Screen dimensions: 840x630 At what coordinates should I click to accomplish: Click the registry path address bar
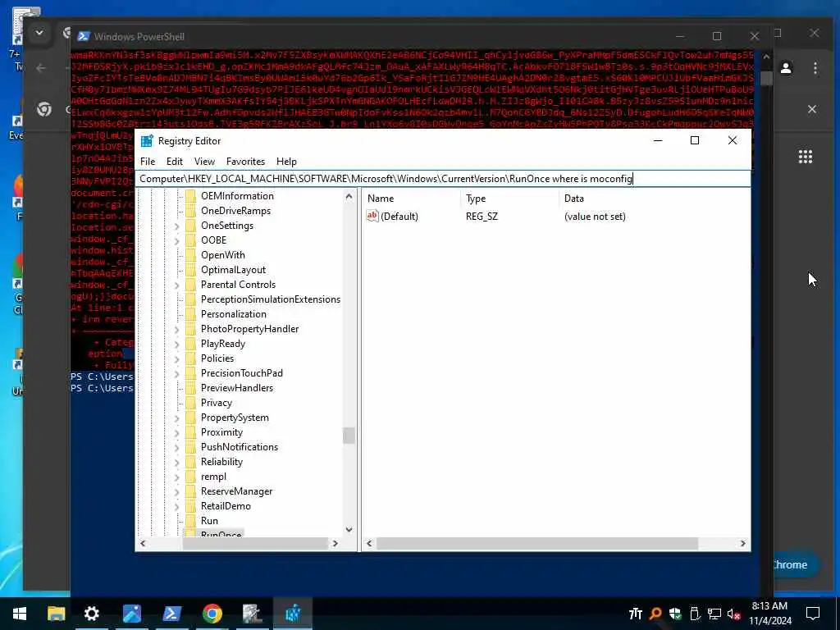coord(442,178)
